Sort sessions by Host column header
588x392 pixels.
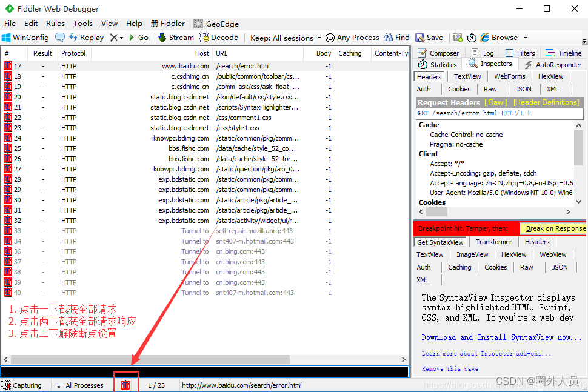point(152,53)
